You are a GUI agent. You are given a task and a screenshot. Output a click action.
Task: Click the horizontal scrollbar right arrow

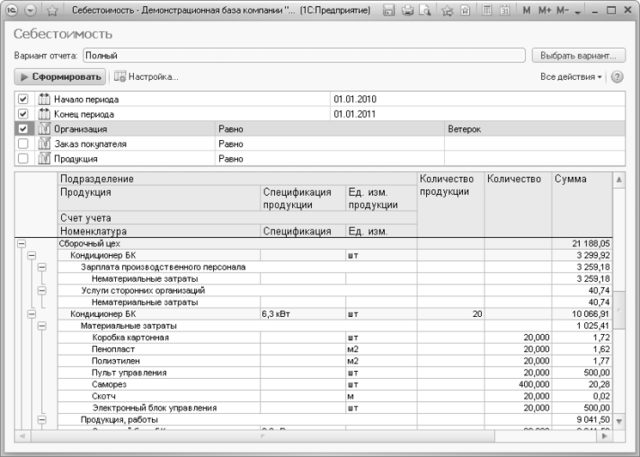tap(605, 436)
